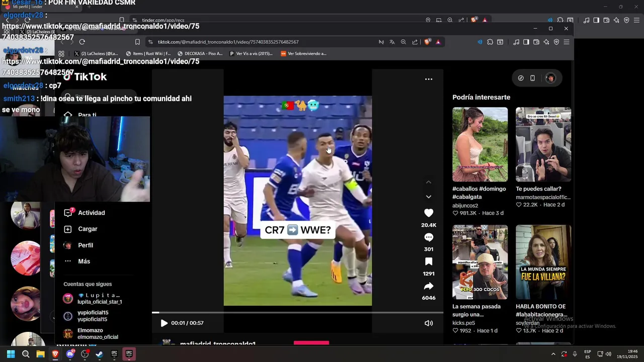The image size is (644, 362).
Task: Click the phone app icon at top right
Action: click(533, 78)
